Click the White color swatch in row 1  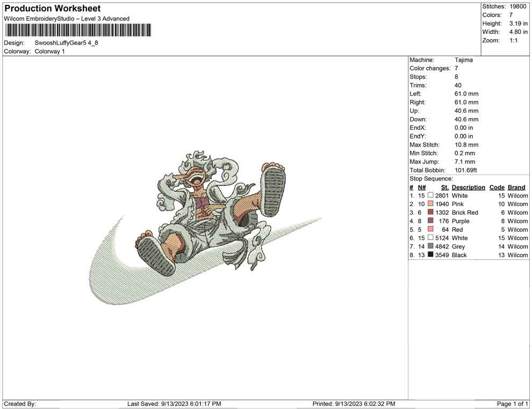pos(430,195)
